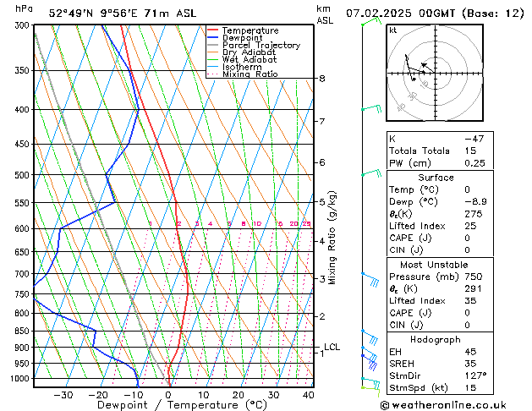
Task: Click the -30 tick on temperature axis
Action: pos(63,395)
